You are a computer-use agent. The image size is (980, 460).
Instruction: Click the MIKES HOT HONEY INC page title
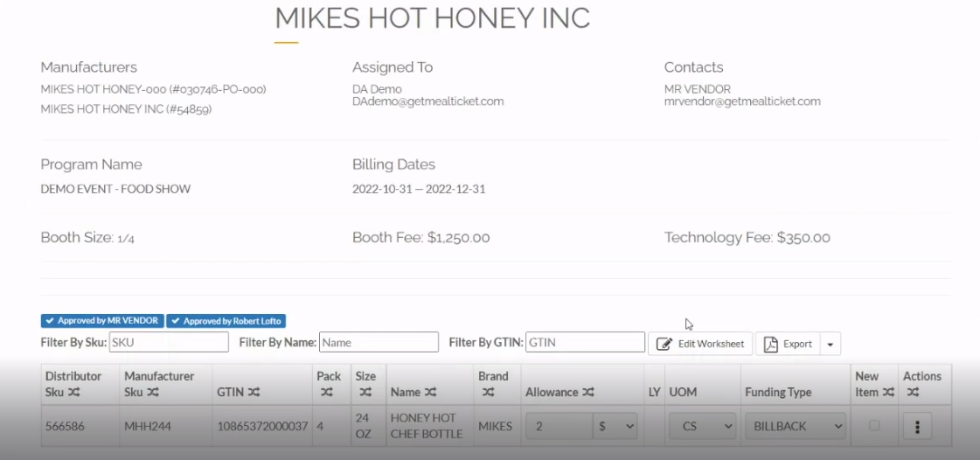[x=433, y=17]
